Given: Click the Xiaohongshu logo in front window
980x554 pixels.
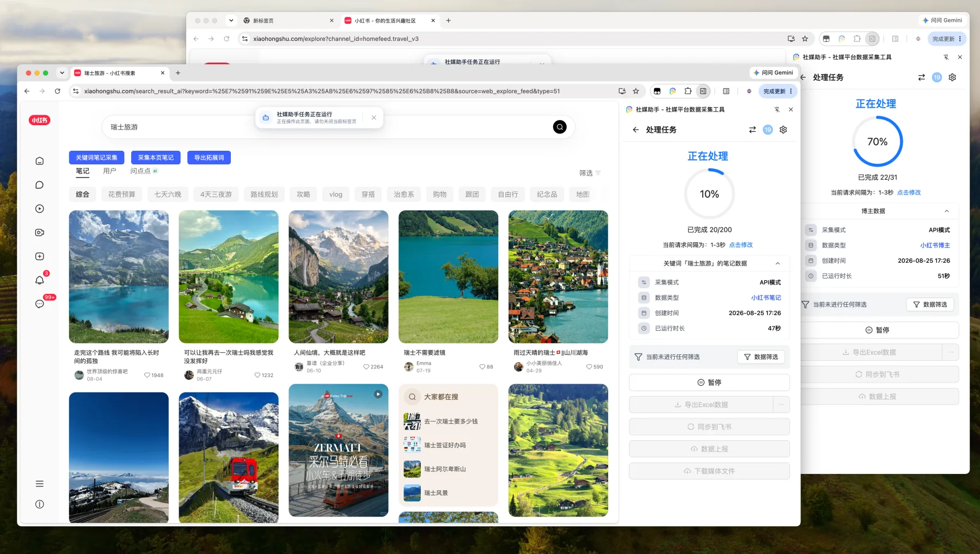Looking at the screenshot, I should (39, 120).
